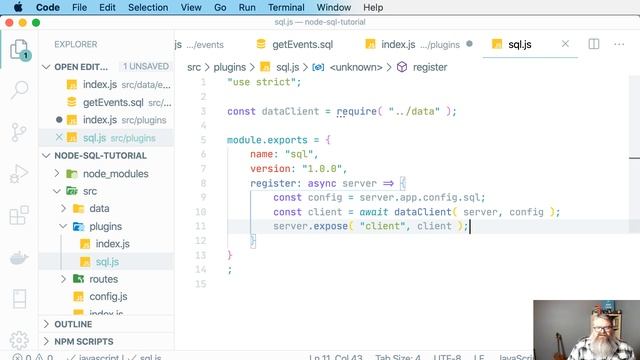Close the sql.js editor tab

click(x=565, y=44)
